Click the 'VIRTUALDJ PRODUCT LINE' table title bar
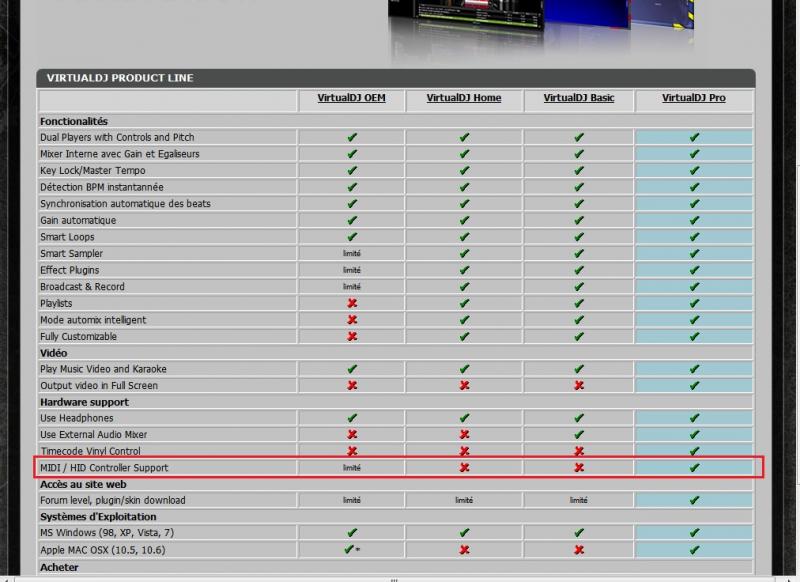 tap(396, 78)
